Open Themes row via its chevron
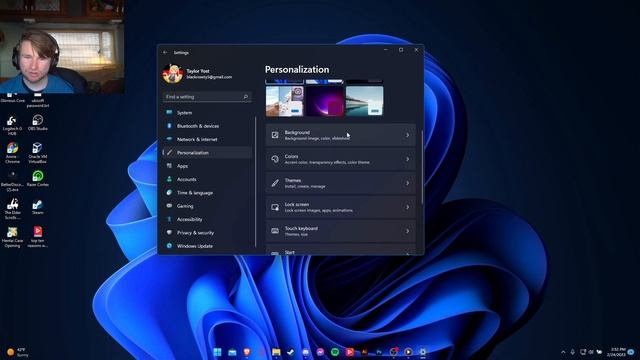 (x=407, y=183)
